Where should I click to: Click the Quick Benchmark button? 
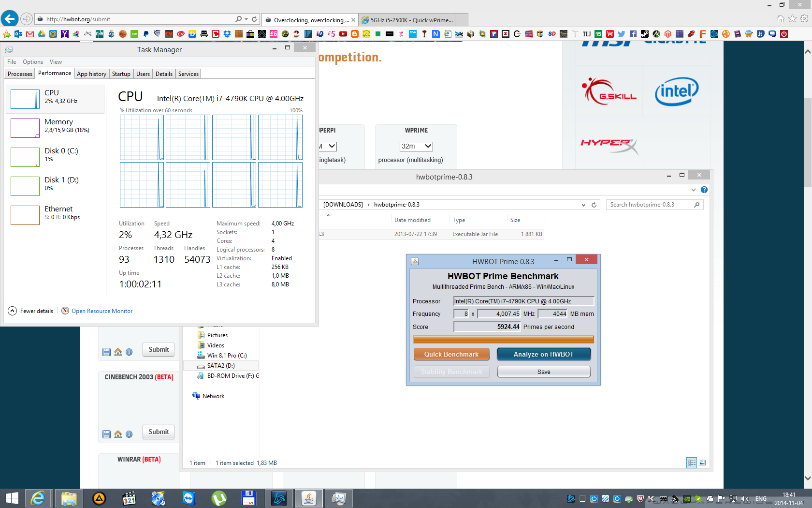[x=451, y=354]
